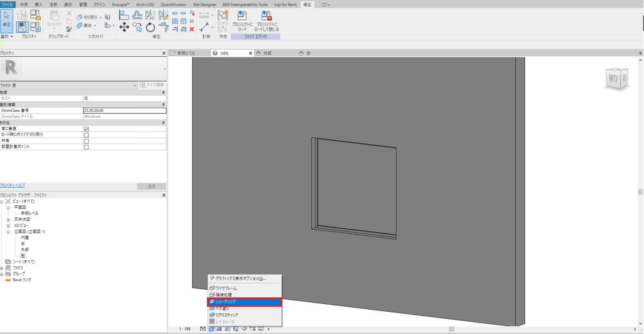The image size is (644, 334).
Task: Click プロジェクトにロード (Load into Project)
Action: pyautogui.click(x=242, y=21)
